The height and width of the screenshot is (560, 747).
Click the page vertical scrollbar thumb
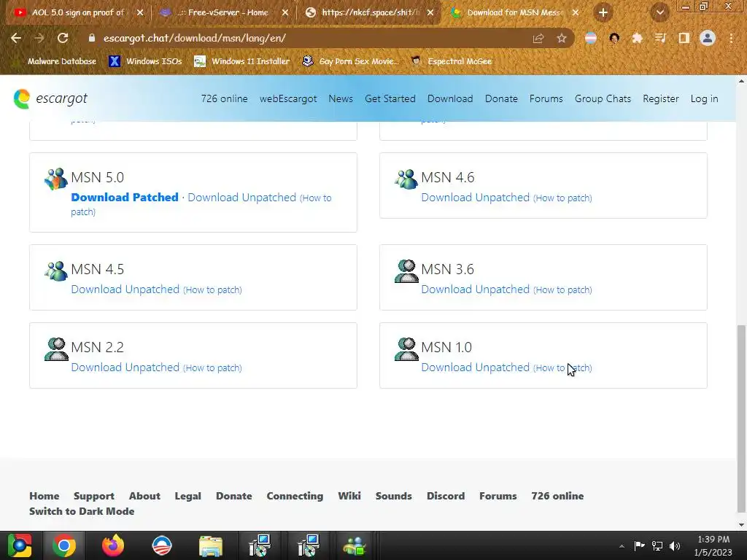pyautogui.click(x=741, y=419)
